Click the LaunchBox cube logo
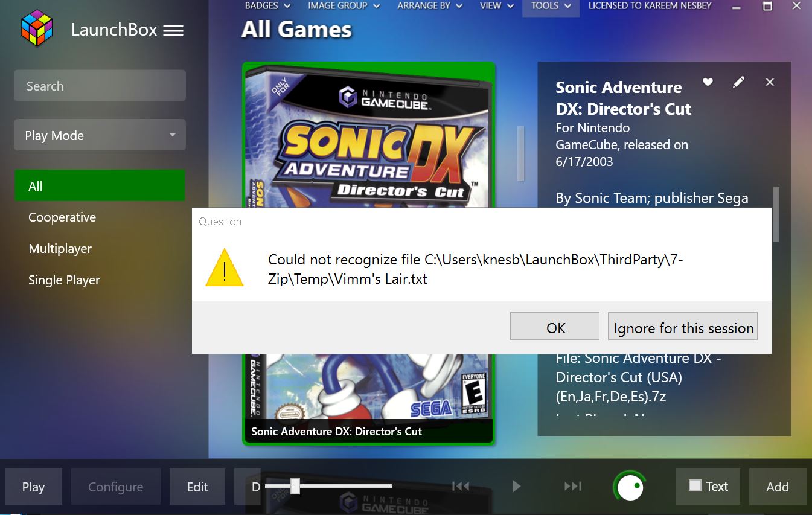Image resolution: width=812 pixels, height=515 pixels. tap(37, 28)
